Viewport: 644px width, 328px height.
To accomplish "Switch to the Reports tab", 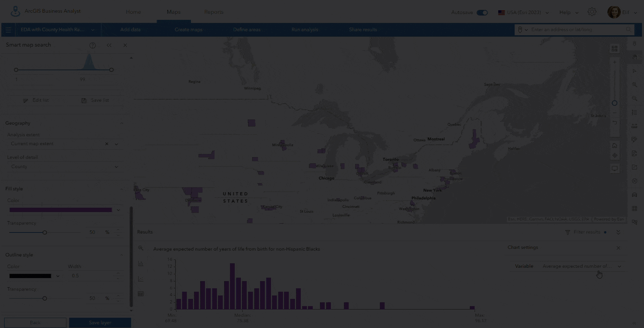I will pyautogui.click(x=214, y=12).
